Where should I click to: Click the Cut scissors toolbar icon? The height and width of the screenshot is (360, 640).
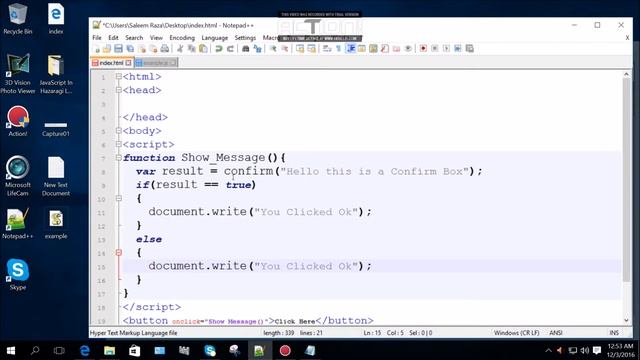(180, 49)
